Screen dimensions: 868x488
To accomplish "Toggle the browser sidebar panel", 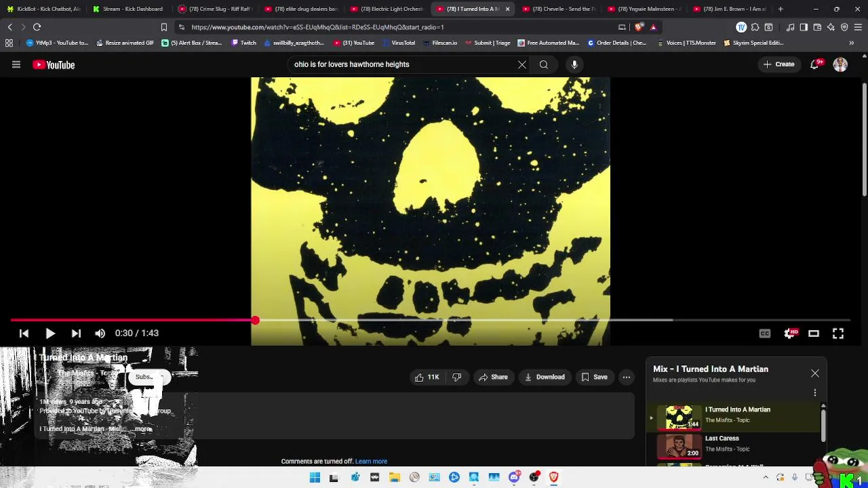I will 804,27.
